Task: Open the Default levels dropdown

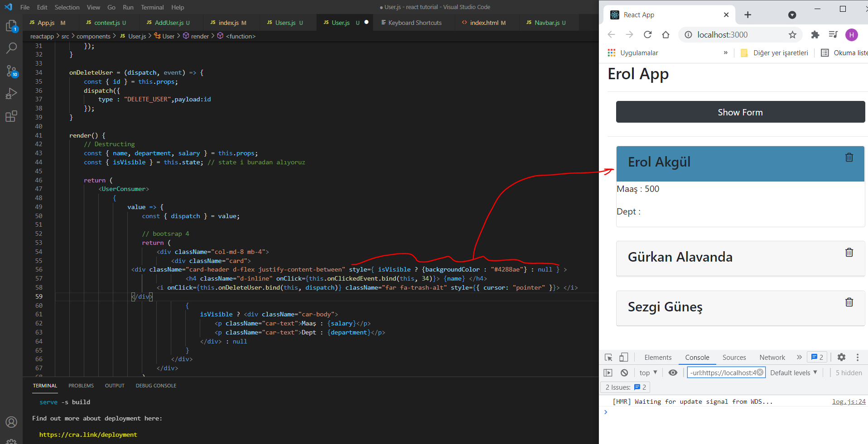Action: (793, 372)
